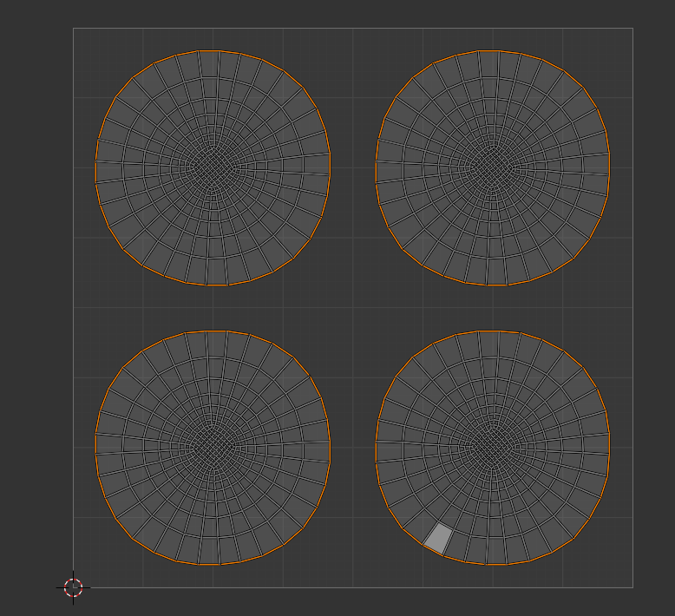Click empty grid space between all four islands
Screen dimensions: 675x616
(x=353, y=308)
